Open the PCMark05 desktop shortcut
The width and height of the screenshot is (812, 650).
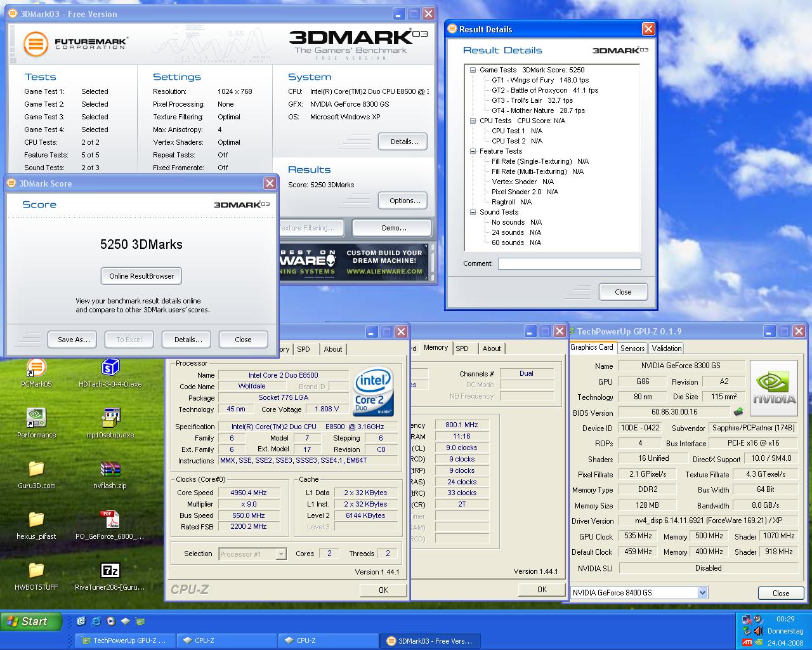[36, 372]
